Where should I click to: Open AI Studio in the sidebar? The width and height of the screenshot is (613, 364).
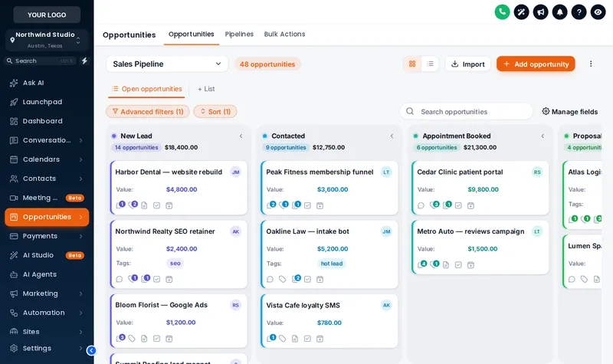(47, 255)
